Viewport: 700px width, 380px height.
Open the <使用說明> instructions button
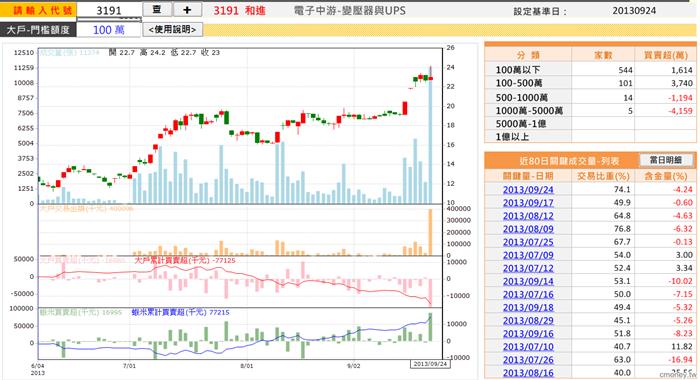pos(172,29)
